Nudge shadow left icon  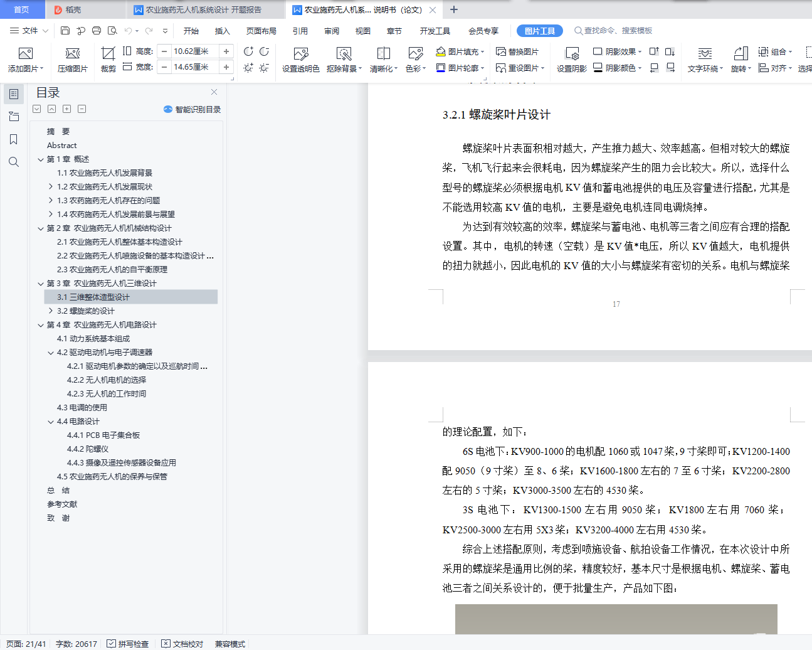pos(654,67)
